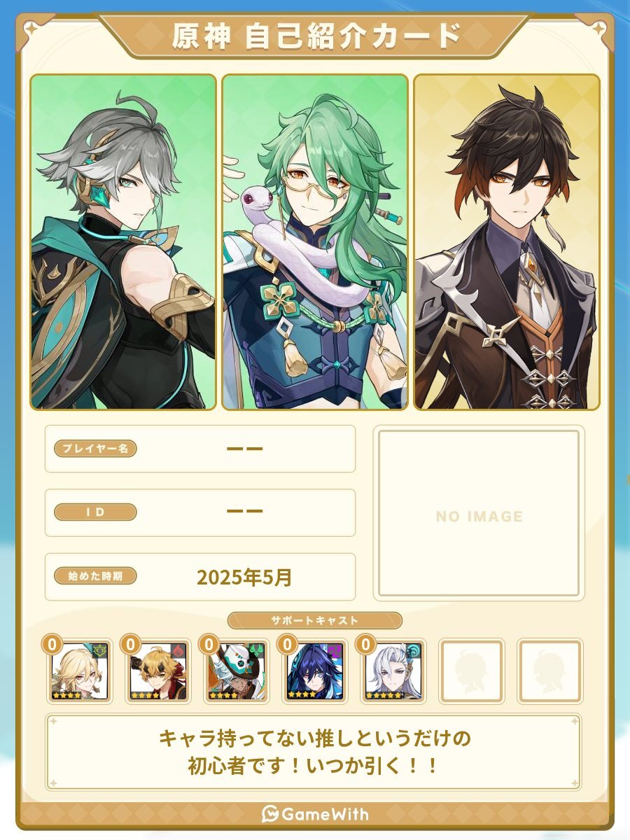This screenshot has height=840, width=630.
Task: Click the Pyro element badge on Thoma icon
Action: coord(178,650)
